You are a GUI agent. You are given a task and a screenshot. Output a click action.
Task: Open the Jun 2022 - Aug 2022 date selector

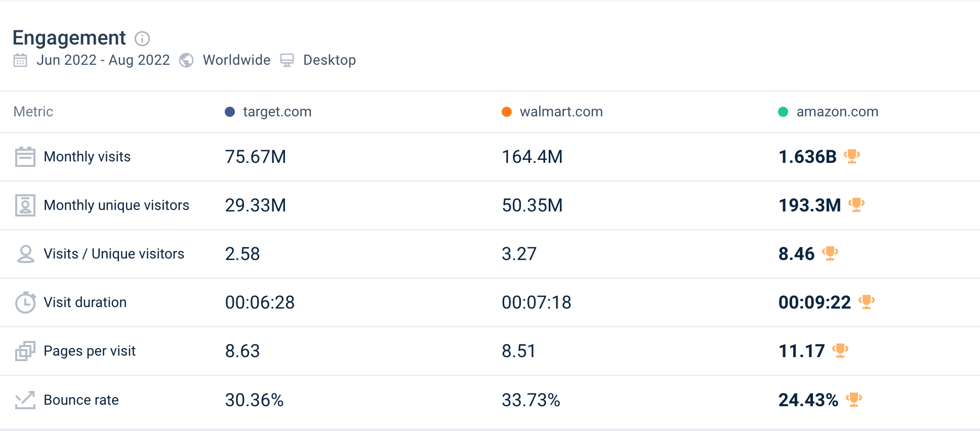103,60
